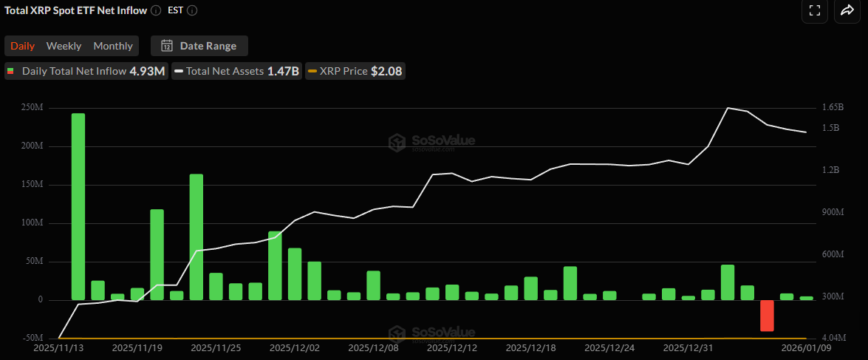
Task: Click the third-tallest green bar near 2025/11/19
Action: coord(157,254)
